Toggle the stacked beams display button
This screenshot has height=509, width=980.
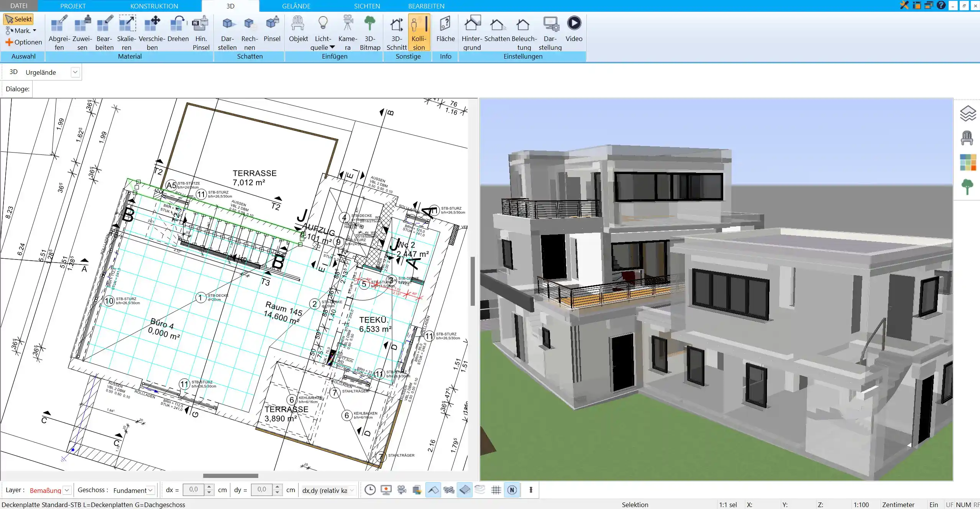[x=449, y=490]
